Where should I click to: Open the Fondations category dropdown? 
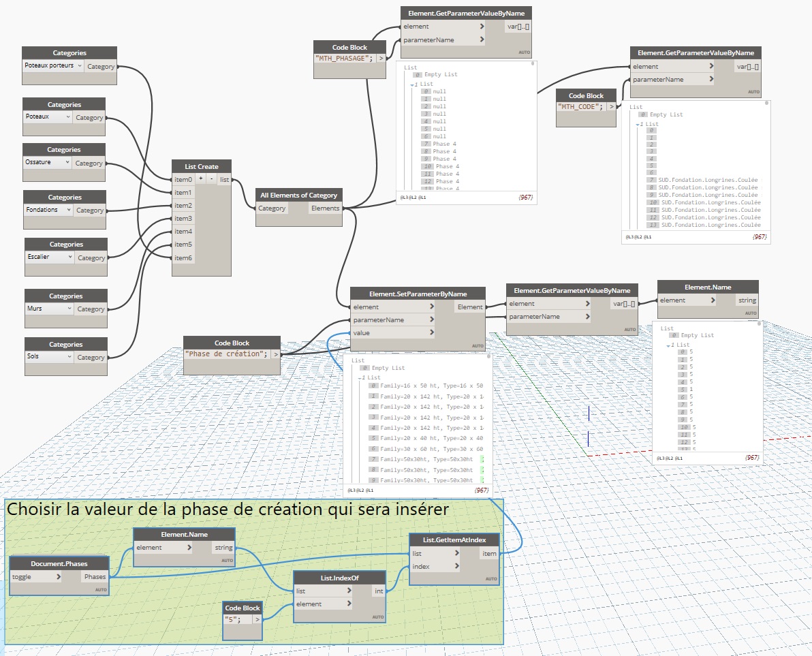click(x=68, y=210)
